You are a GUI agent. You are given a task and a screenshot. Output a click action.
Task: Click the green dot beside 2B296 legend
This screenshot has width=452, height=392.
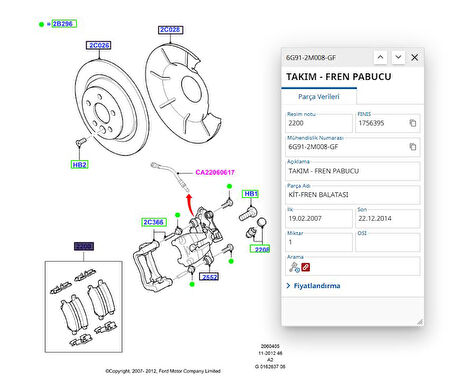(x=41, y=24)
